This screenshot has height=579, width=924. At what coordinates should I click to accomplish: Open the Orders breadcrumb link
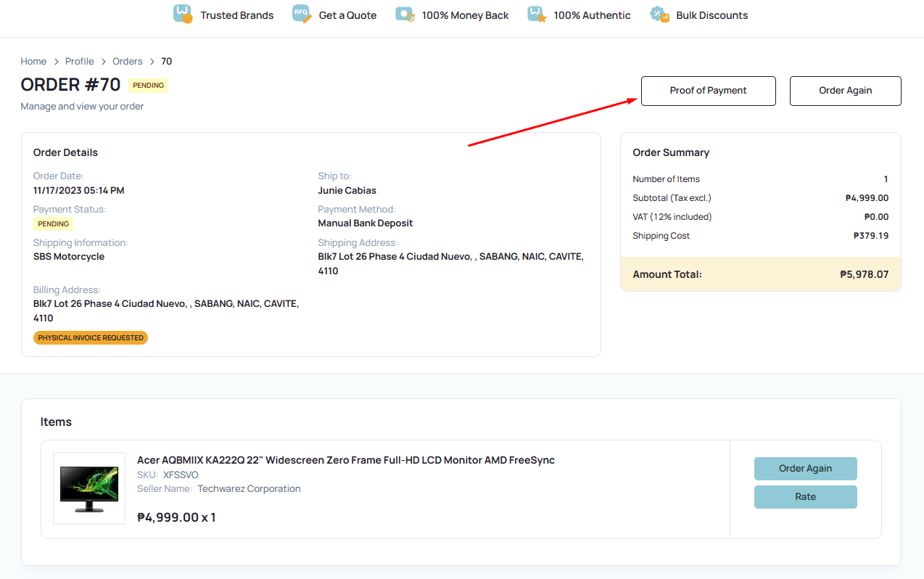pos(128,62)
